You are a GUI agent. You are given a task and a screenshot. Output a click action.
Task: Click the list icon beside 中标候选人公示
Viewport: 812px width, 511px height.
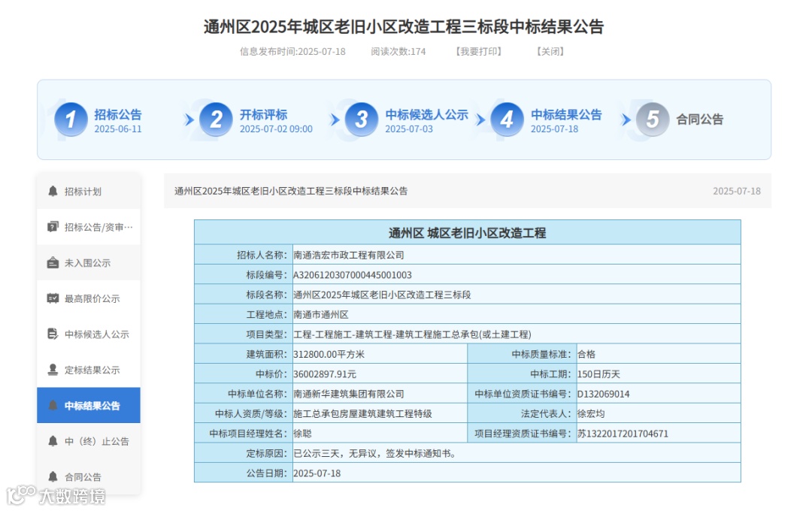point(53,334)
